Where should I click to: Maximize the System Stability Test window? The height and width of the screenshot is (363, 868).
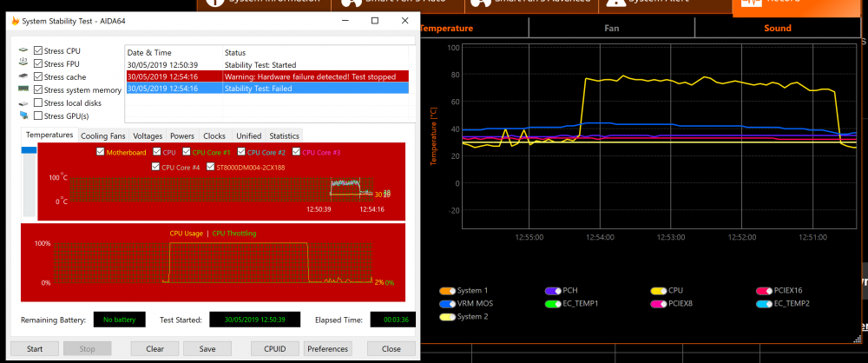tap(375, 21)
